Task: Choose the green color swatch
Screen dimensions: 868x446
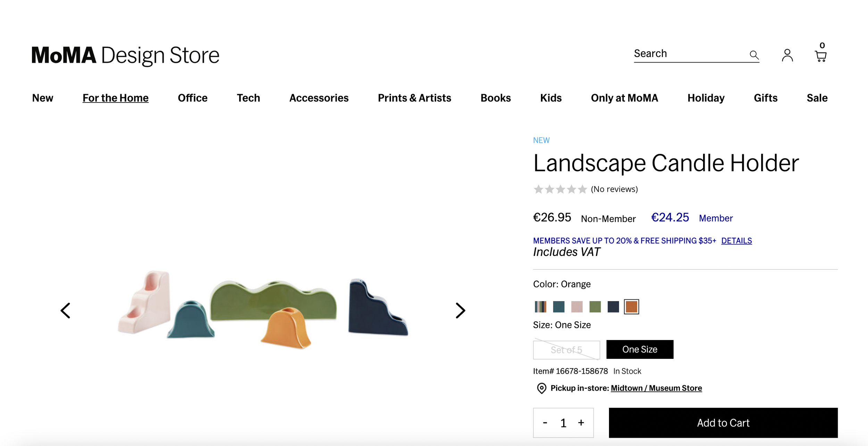Action: 595,307
